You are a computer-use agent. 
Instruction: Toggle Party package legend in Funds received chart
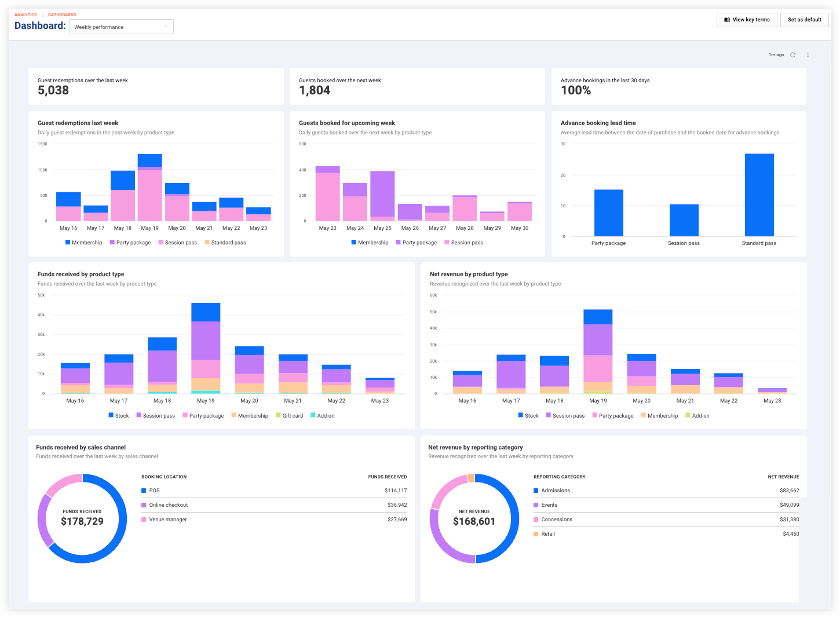tap(203, 416)
